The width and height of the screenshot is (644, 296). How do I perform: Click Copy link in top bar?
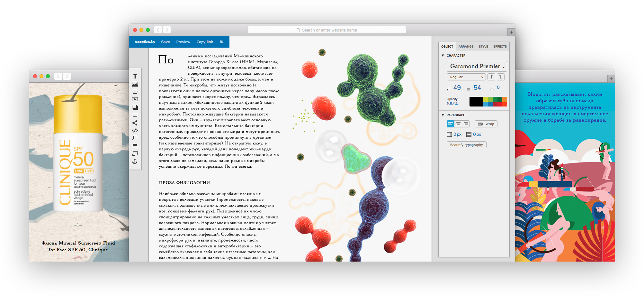tap(205, 42)
